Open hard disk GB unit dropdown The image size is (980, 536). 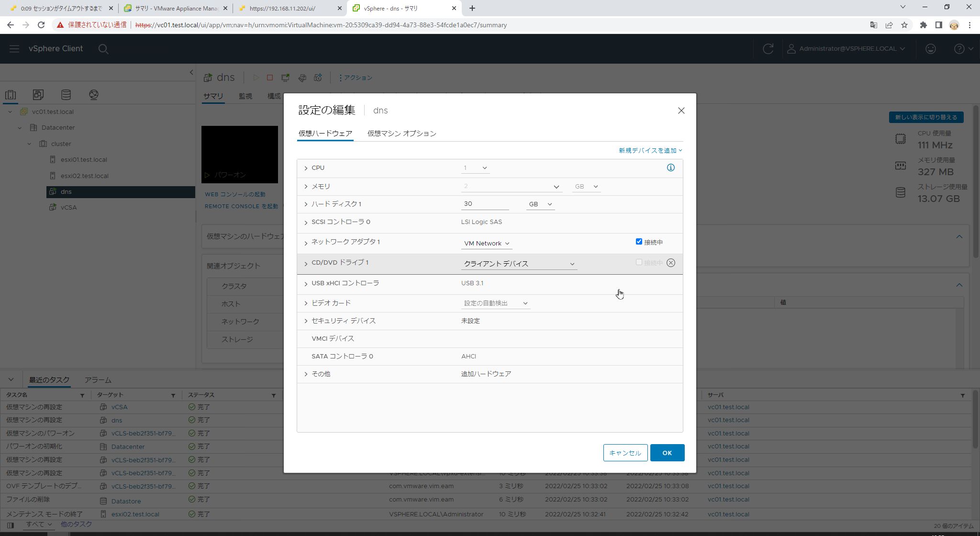pos(540,204)
